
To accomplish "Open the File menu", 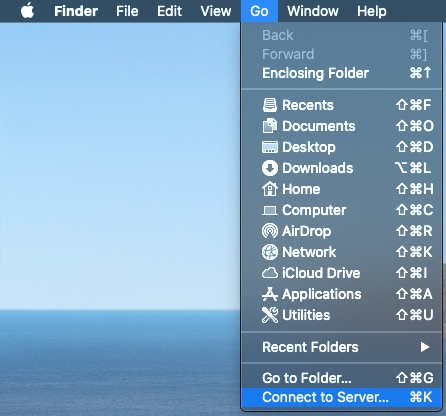I will [127, 11].
